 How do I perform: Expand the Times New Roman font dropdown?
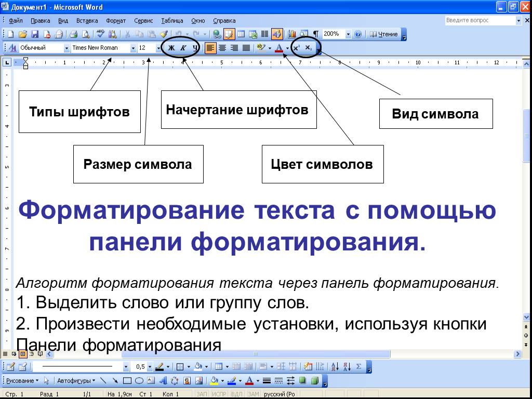133,48
